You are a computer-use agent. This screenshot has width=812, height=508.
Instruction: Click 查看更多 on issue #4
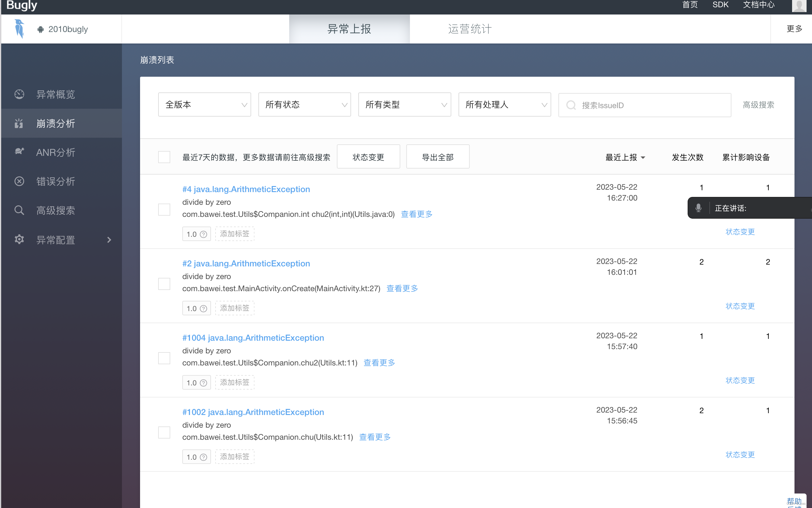pyautogui.click(x=417, y=214)
